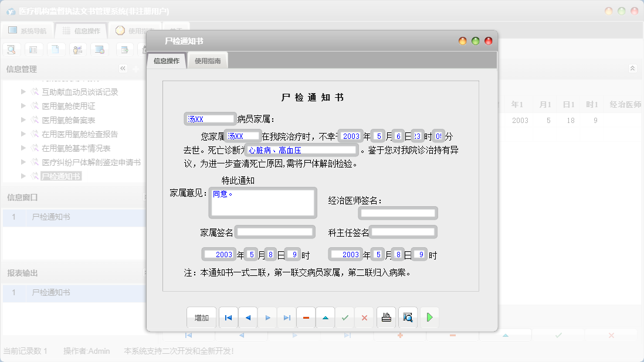Viewport: 644px width, 362px height.
Task: Open print preview from the dialog toolbar
Action: coord(407,317)
